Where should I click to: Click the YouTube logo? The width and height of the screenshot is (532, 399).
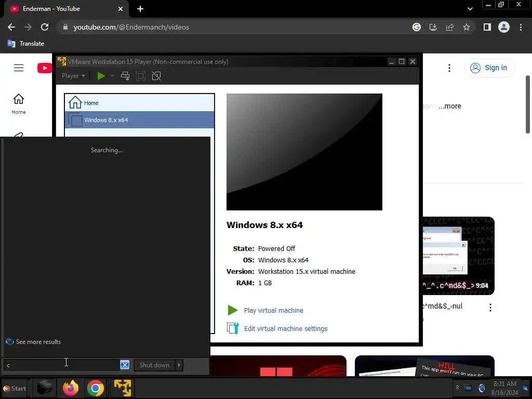pyautogui.click(x=45, y=68)
